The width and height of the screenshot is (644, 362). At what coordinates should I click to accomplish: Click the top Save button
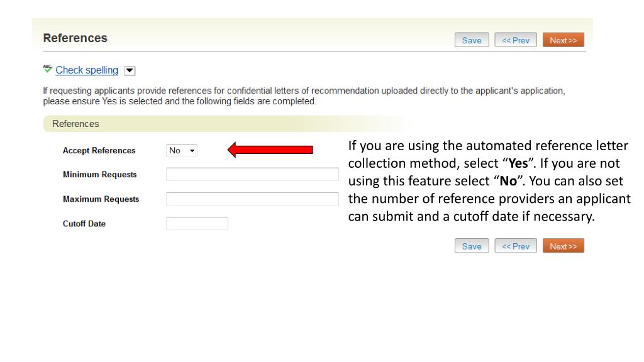click(x=472, y=40)
